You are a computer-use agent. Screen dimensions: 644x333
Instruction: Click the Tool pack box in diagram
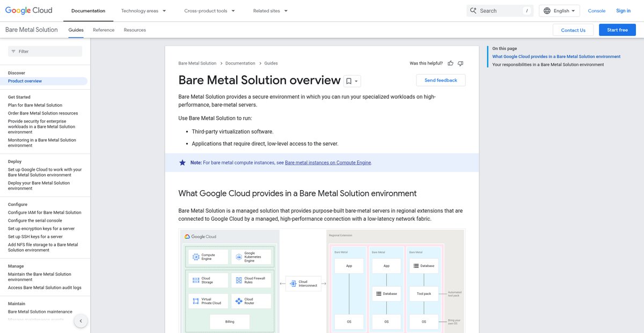coord(423,294)
